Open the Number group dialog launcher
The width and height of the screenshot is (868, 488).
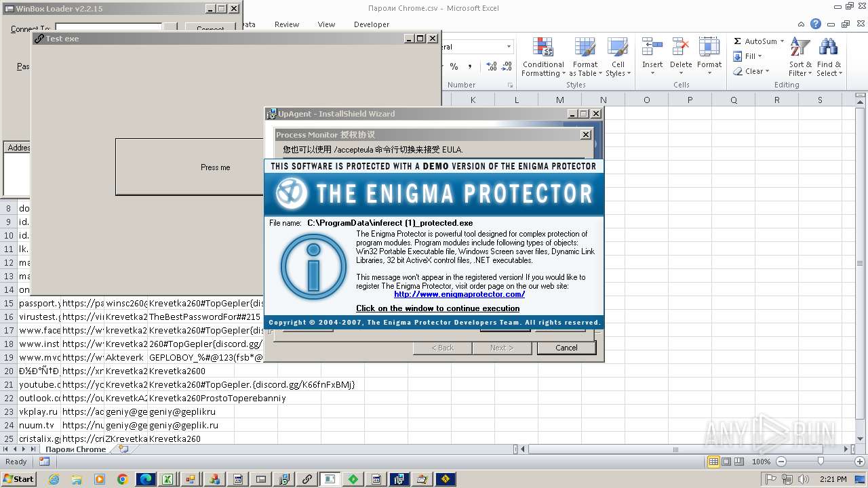tap(510, 85)
